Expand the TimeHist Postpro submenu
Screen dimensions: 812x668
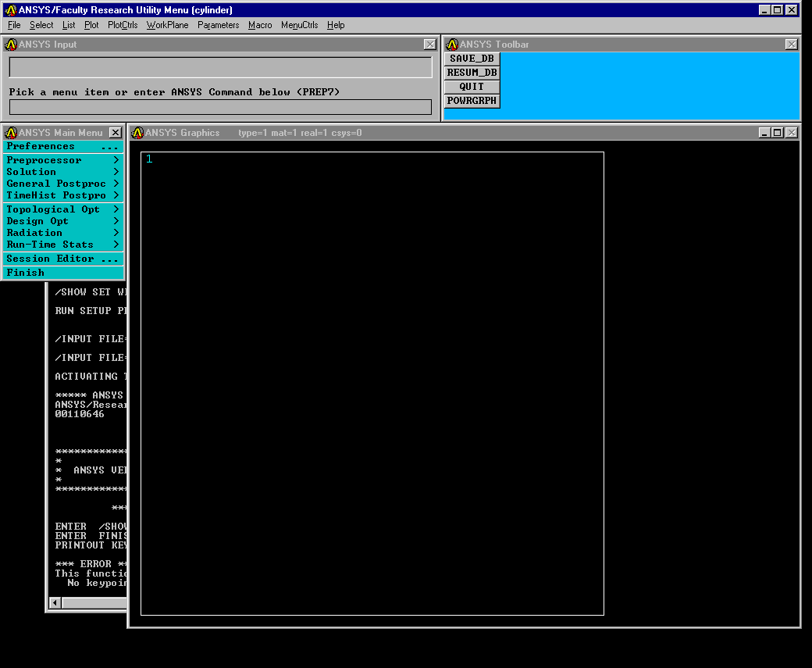click(63, 195)
